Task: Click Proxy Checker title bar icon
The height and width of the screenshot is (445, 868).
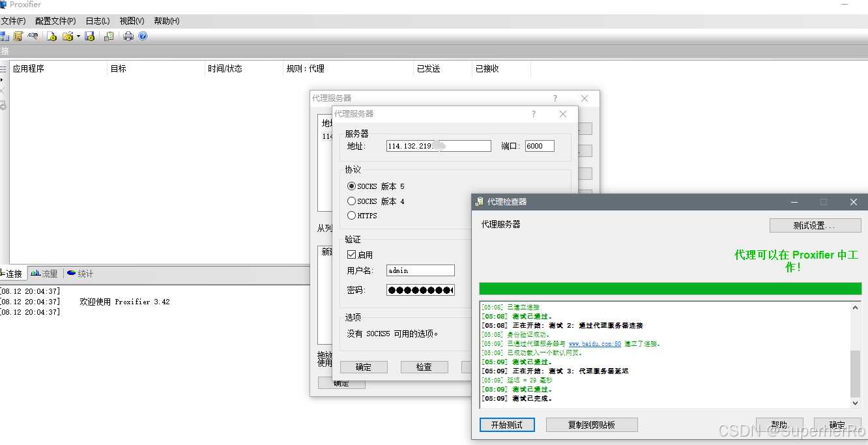Action: [x=480, y=202]
